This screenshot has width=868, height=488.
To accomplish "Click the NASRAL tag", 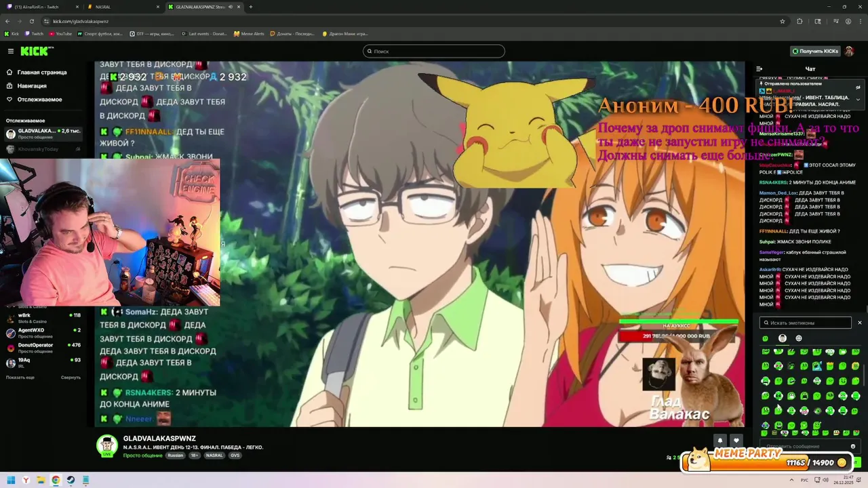I will [x=214, y=455].
